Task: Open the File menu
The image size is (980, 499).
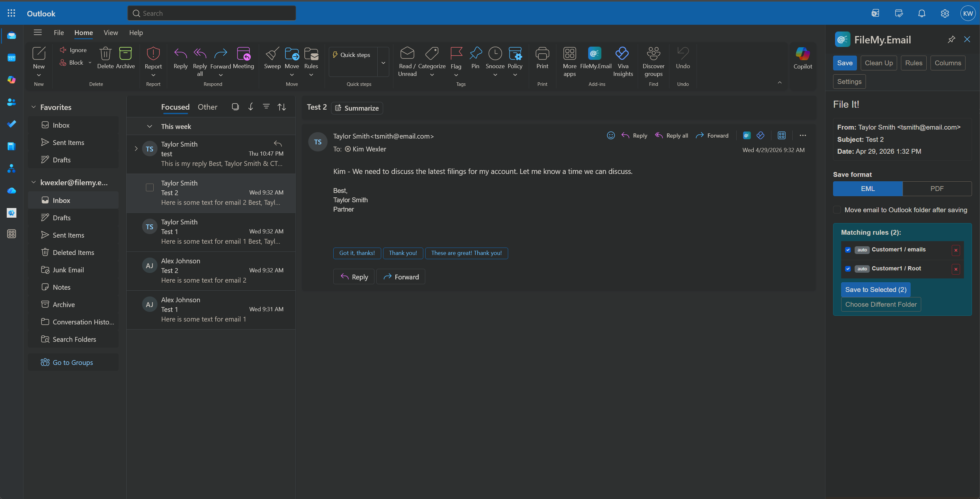Action: [58, 33]
